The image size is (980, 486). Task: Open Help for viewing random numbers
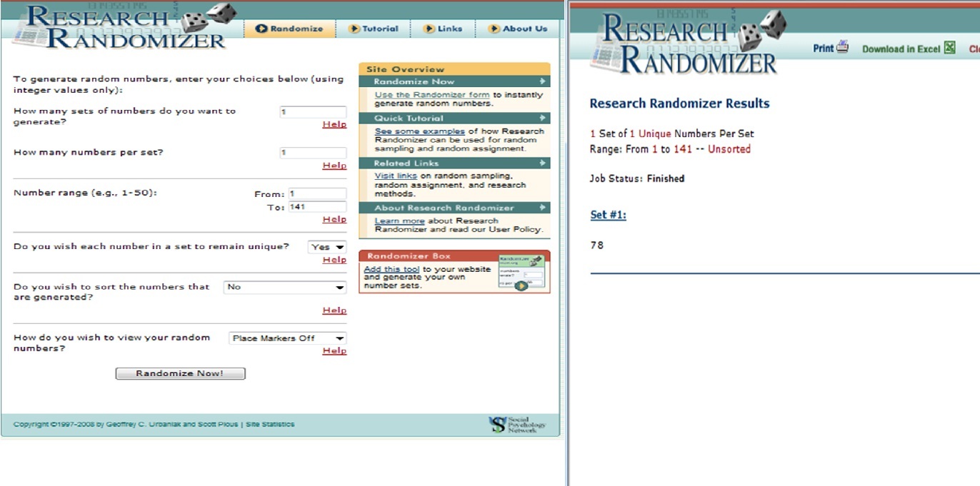[x=334, y=351]
